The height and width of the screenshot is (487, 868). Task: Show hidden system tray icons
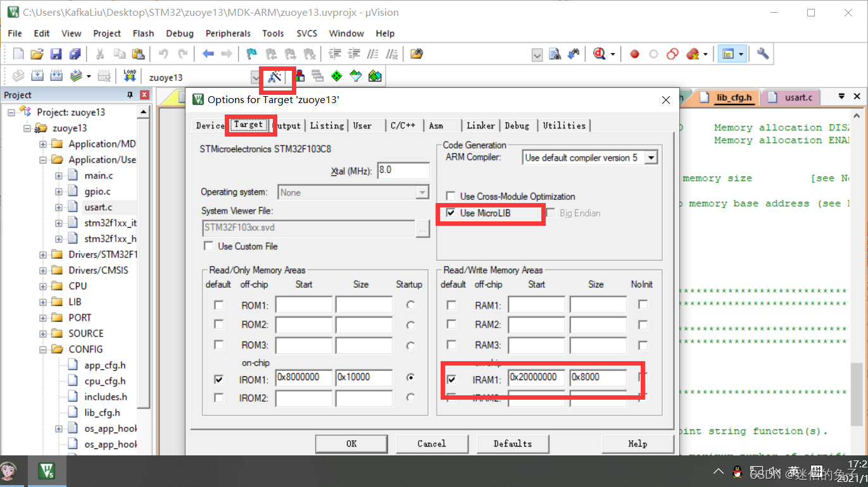(718, 471)
